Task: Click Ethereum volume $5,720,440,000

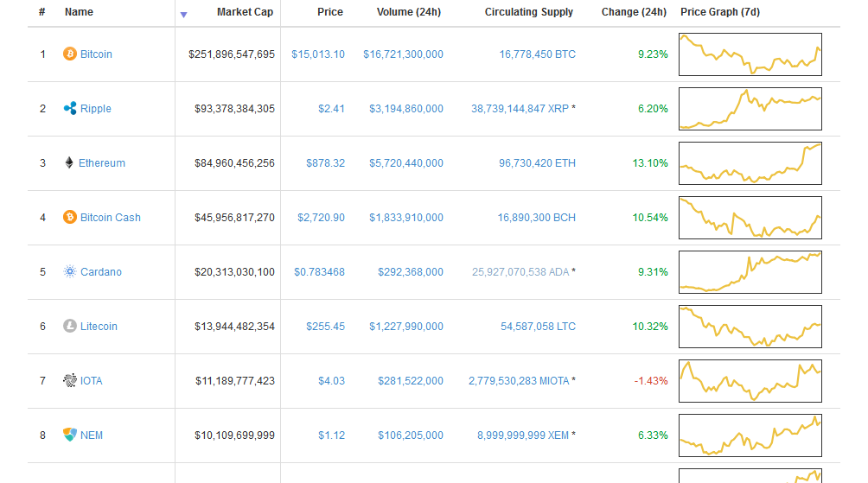Action: [x=406, y=163]
